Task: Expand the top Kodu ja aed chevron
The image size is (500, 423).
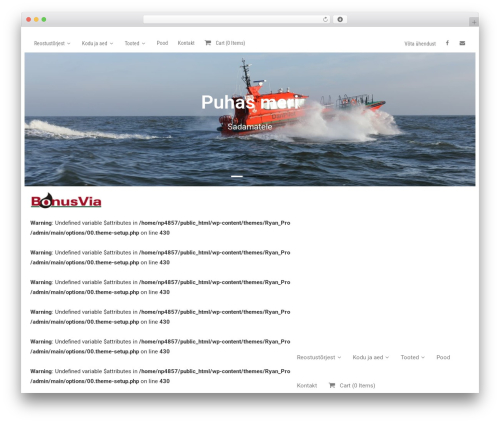Action: pyautogui.click(x=111, y=43)
